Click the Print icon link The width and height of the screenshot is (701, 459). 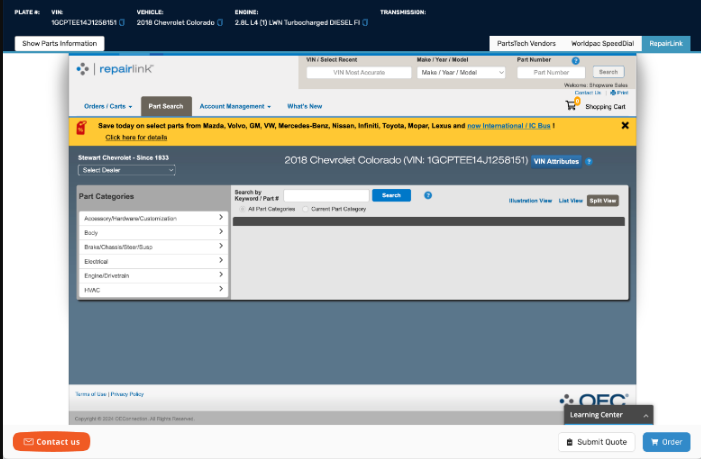coord(619,93)
